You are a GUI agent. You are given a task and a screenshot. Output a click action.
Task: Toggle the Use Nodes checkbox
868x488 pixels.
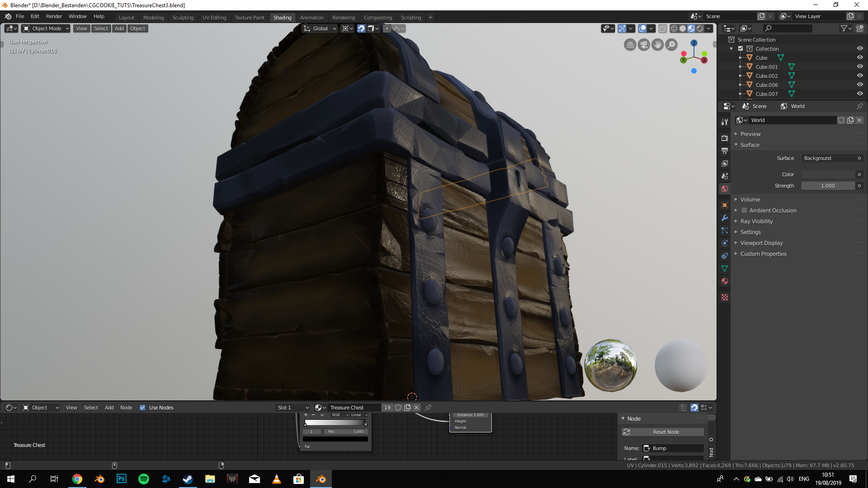(x=142, y=408)
